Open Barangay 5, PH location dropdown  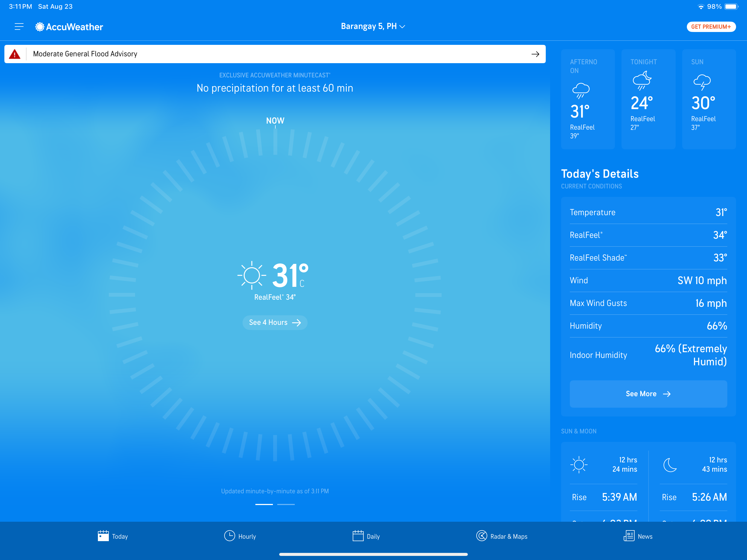tap(373, 26)
